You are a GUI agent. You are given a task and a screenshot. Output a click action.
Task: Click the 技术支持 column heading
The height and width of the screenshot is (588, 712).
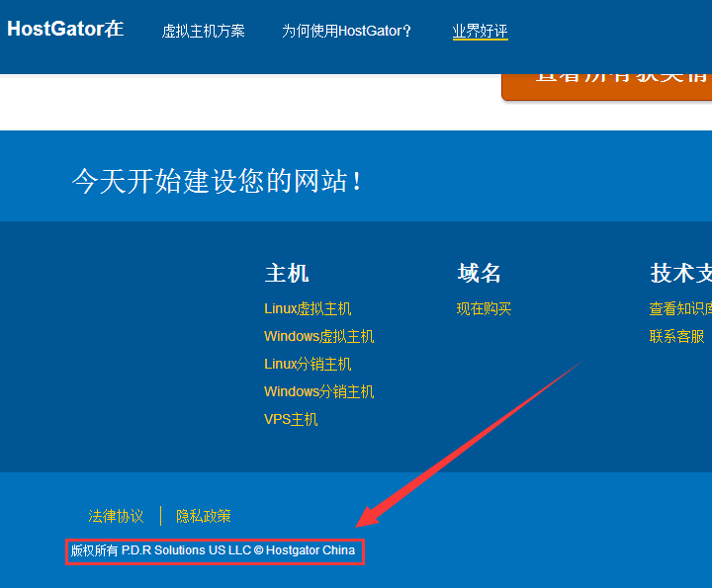[680, 273]
